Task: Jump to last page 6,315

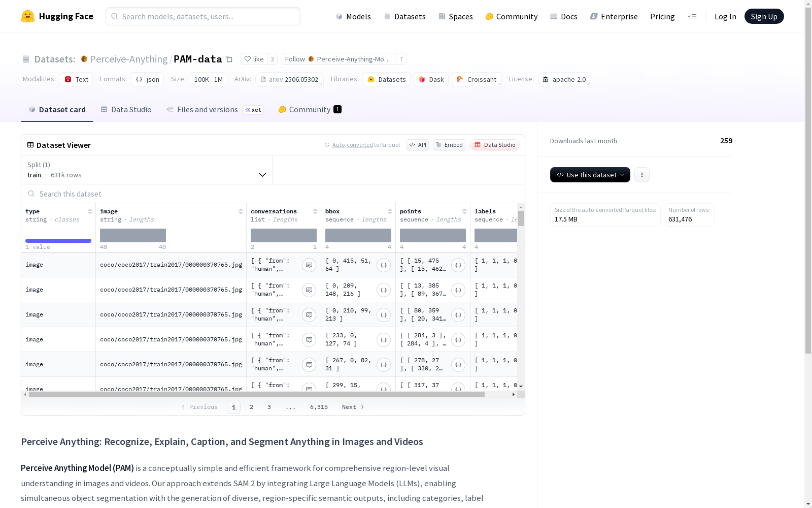Action: pyautogui.click(x=319, y=407)
